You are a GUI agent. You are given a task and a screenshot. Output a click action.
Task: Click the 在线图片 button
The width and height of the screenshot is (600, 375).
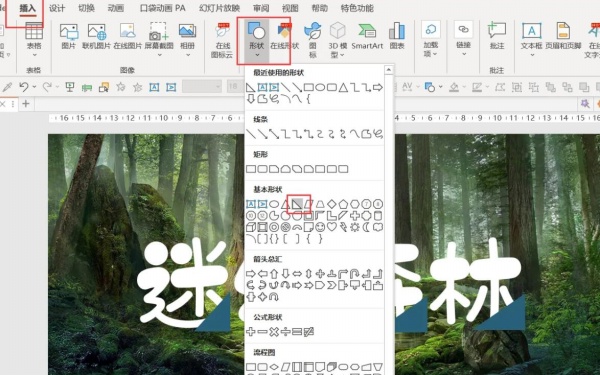click(x=127, y=37)
